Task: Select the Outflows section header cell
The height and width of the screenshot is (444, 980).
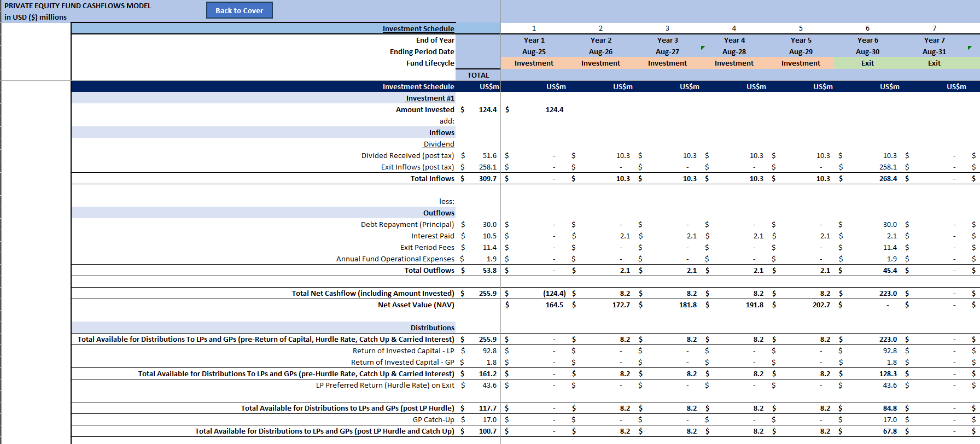Action: pos(263,213)
